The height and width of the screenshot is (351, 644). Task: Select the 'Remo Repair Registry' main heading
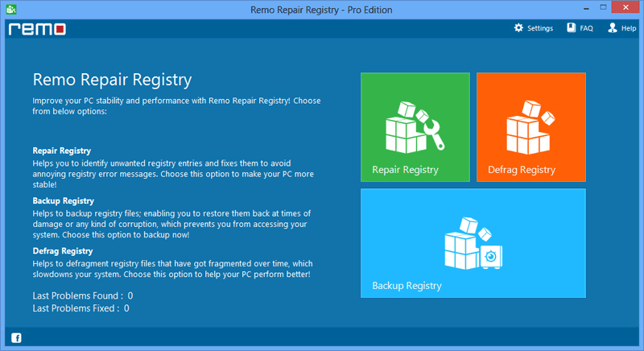pyautogui.click(x=112, y=80)
